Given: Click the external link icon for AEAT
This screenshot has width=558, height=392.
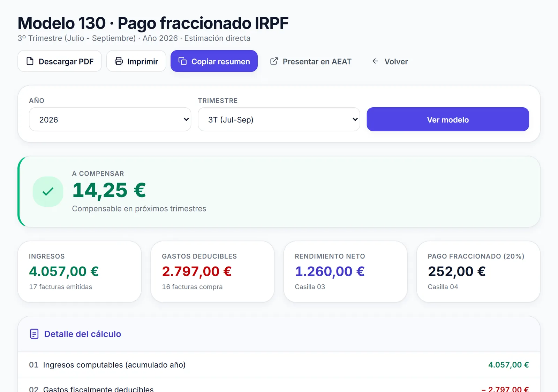Looking at the screenshot, I should [274, 61].
